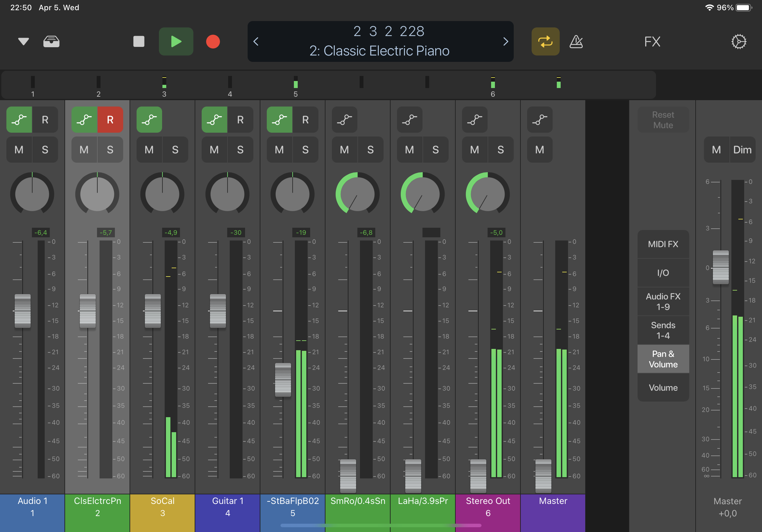Open the library inbox icon

point(51,41)
